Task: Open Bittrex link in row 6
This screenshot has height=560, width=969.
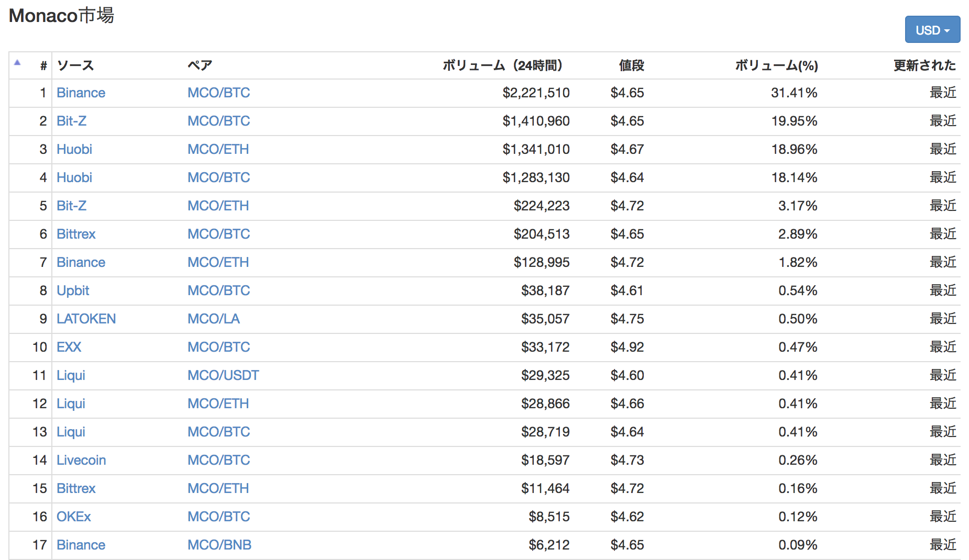Action: point(76,234)
